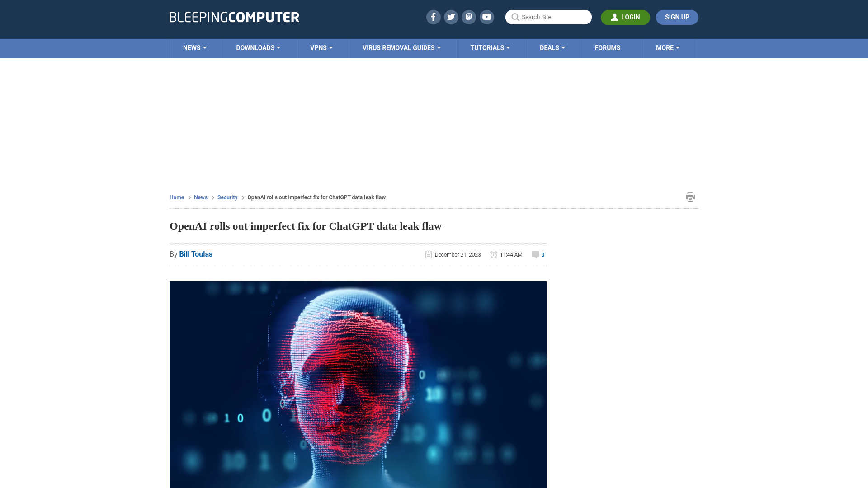Expand the DEALS dropdown menu

pyautogui.click(x=552, y=48)
